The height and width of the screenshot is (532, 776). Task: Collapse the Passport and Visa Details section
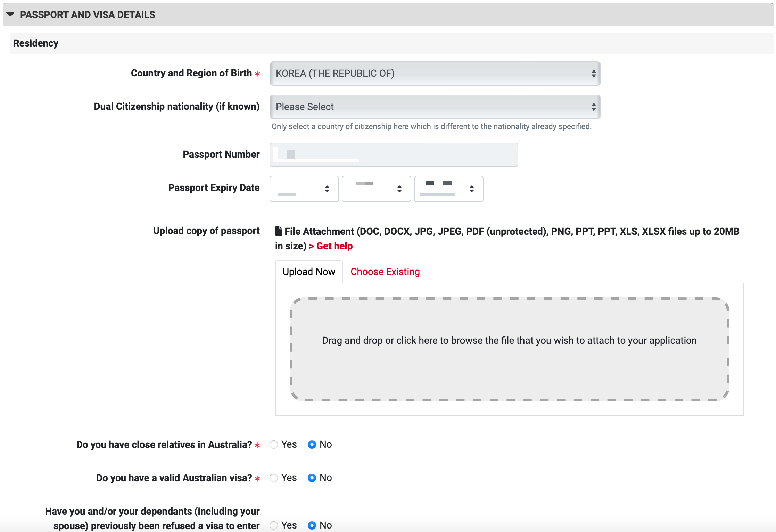coord(10,14)
